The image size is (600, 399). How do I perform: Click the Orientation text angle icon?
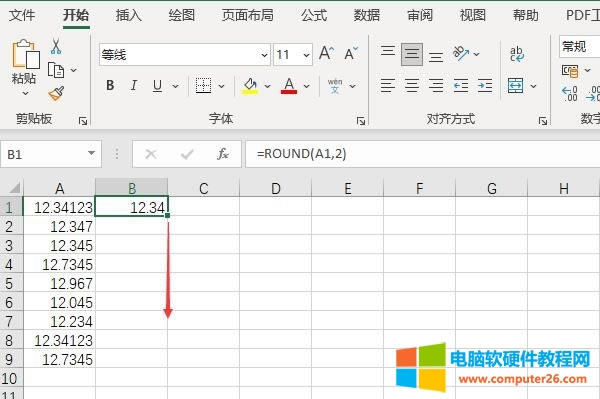tap(460, 53)
